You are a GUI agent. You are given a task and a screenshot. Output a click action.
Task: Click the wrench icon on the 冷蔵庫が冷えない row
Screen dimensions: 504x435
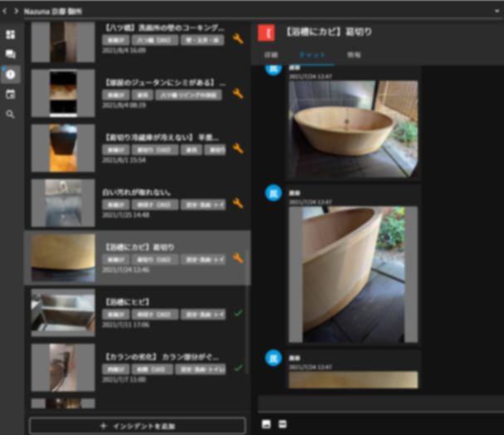[x=237, y=149]
